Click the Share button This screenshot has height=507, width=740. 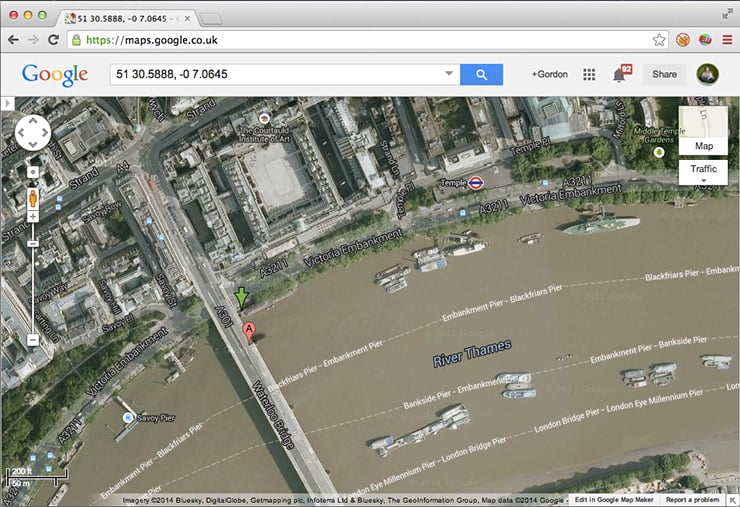pos(664,74)
